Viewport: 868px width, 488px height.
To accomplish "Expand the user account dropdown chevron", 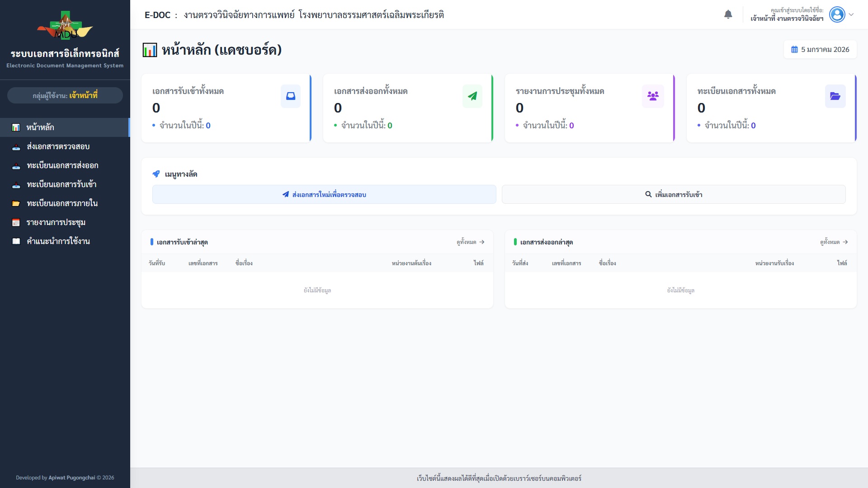I will tap(851, 14).
